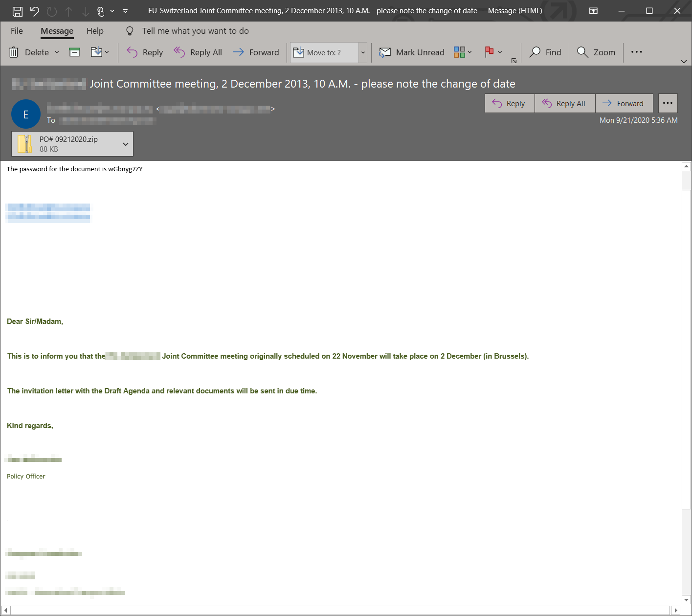Click the "Kind regards," line
692x616 pixels.
pyautogui.click(x=30, y=426)
